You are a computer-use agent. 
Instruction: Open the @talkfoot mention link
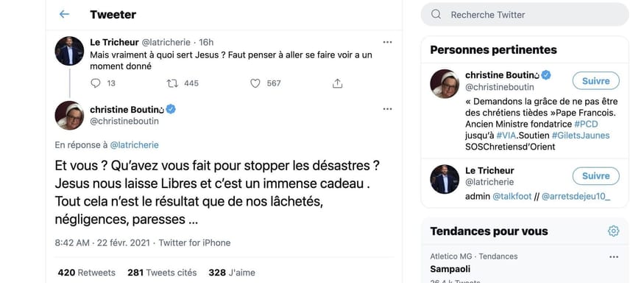point(512,197)
